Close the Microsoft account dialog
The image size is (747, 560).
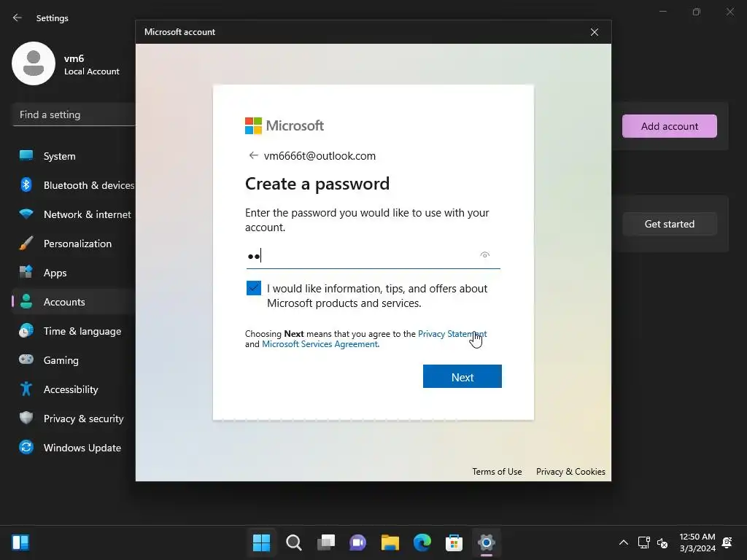[x=594, y=32]
